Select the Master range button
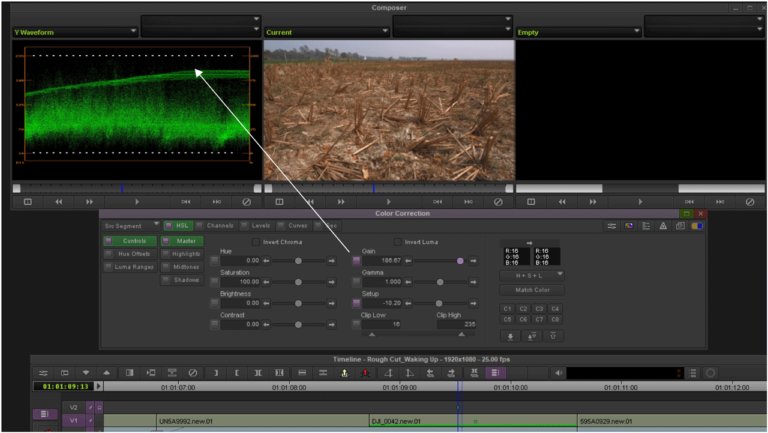The height and width of the screenshot is (433, 768). (182, 241)
